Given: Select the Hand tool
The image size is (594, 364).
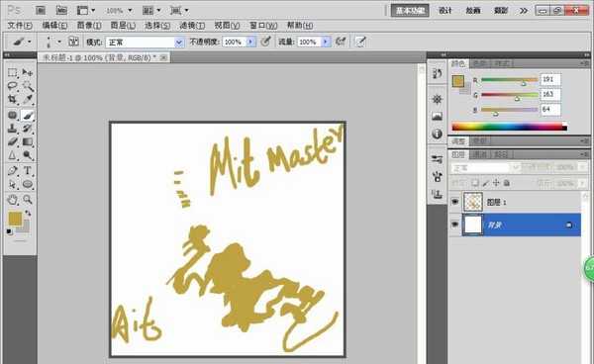Looking at the screenshot, I should (x=13, y=200).
